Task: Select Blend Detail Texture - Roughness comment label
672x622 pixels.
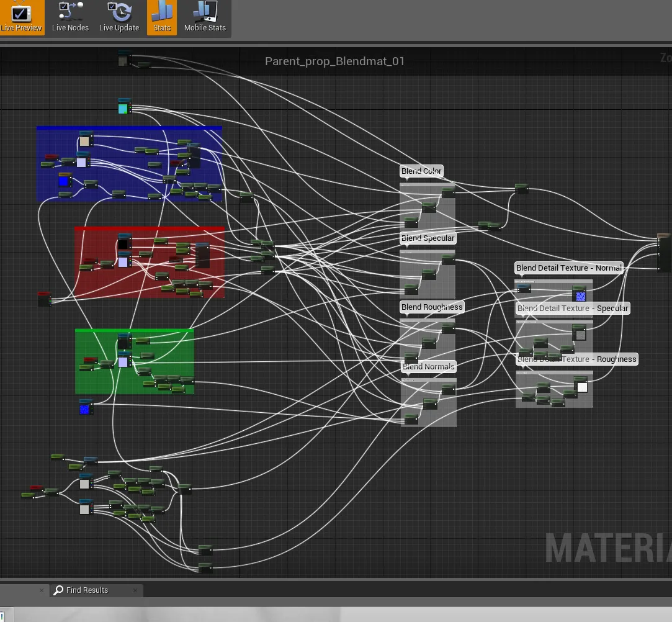Action: [577, 359]
